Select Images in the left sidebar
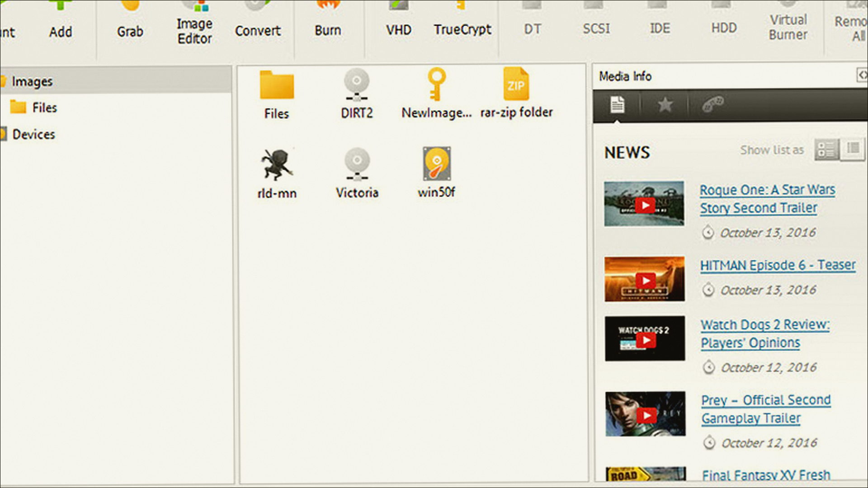Image resolution: width=868 pixels, height=488 pixels. pos(116,81)
